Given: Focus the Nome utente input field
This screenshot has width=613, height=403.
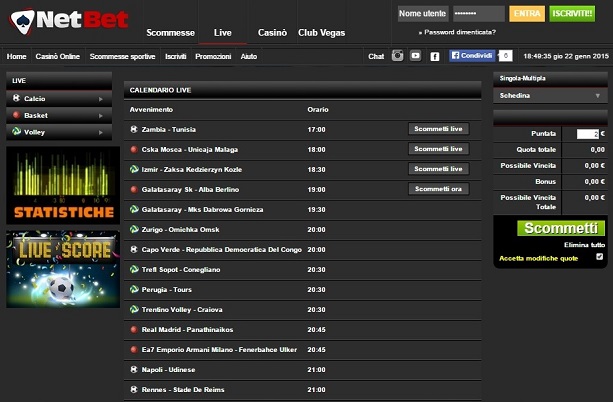Looking at the screenshot, I should pos(423,14).
